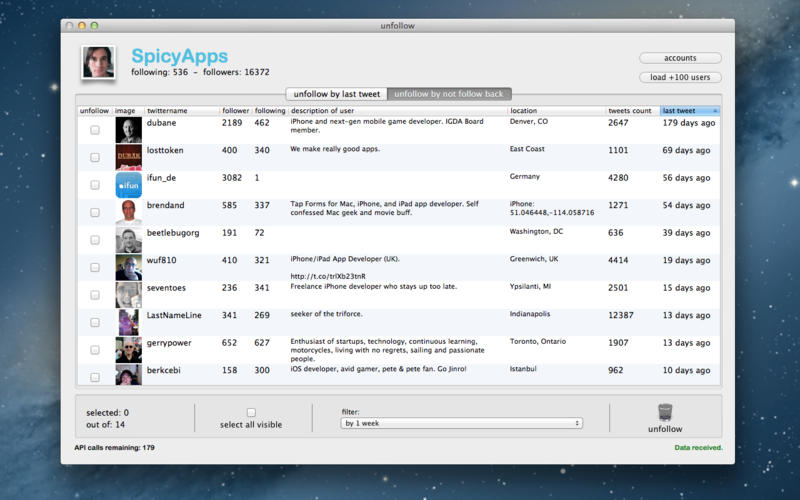Select the twittername 'berkcebi'
This screenshot has height=500, width=800.
tap(163, 370)
